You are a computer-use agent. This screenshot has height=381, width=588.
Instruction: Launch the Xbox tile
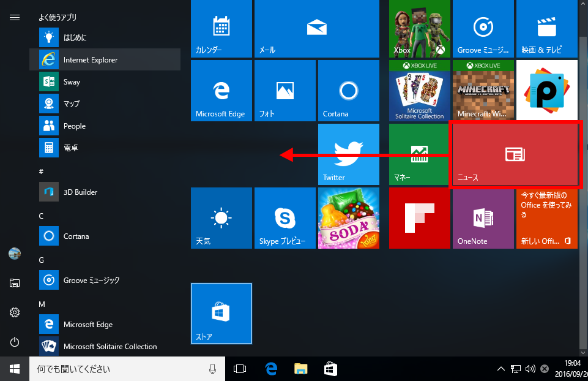pyautogui.click(x=420, y=29)
